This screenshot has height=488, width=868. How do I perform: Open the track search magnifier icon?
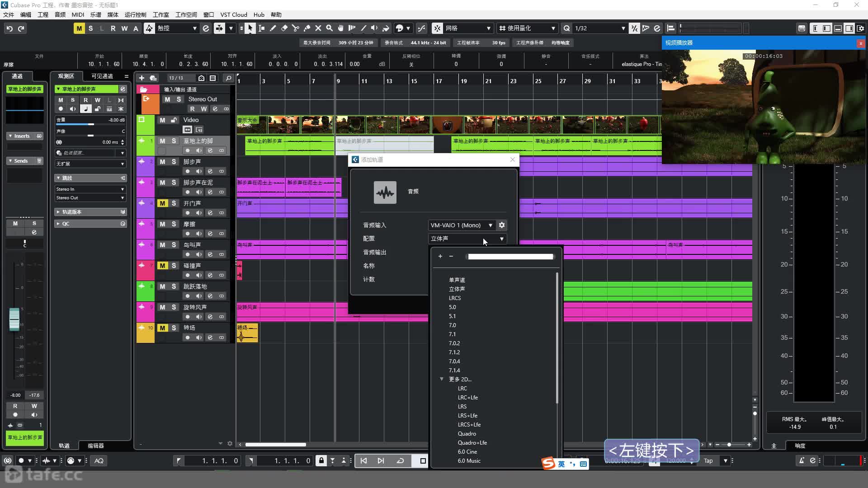[x=228, y=78]
